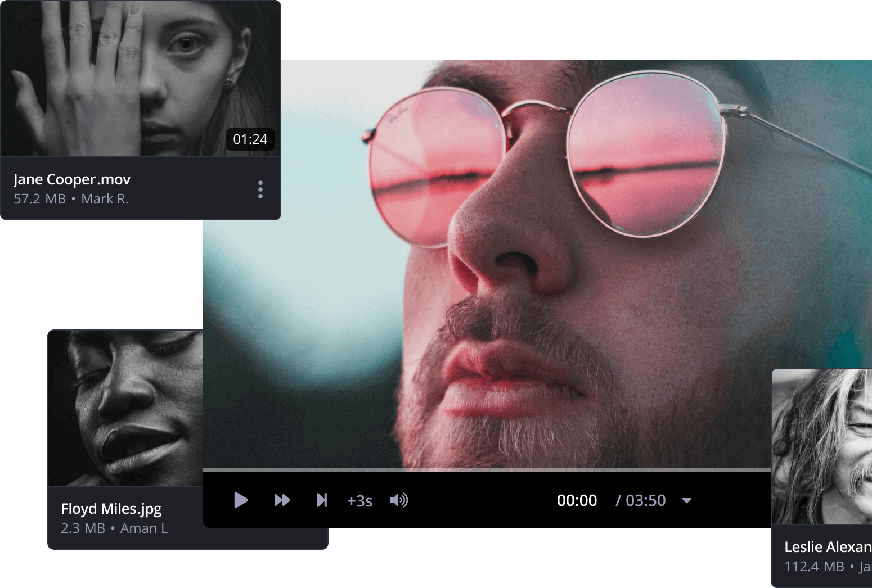This screenshot has height=588, width=872.
Task: Click the fast-forward double arrow icon
Action: pos(282,500)
